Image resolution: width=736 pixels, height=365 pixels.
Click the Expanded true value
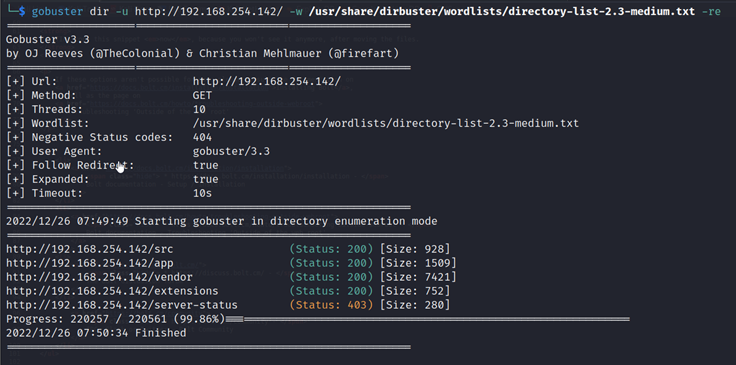pos(206,180)
